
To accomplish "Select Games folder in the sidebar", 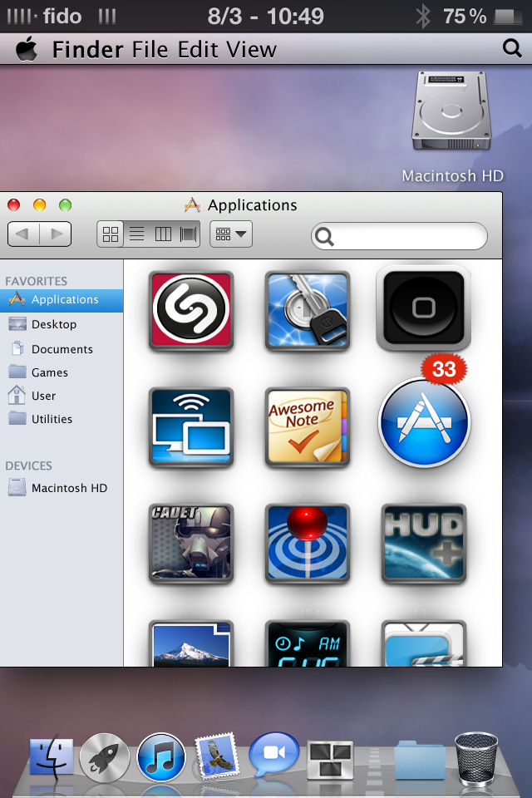I will tap(62, 372).
